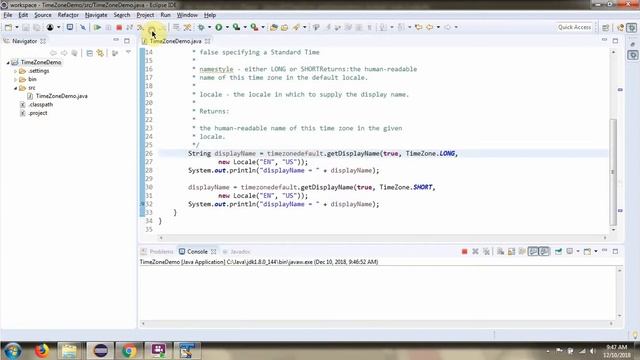This screenshot has width=640, height=360.
Task: Open the Refactor menu
Action: click(68, 15)
